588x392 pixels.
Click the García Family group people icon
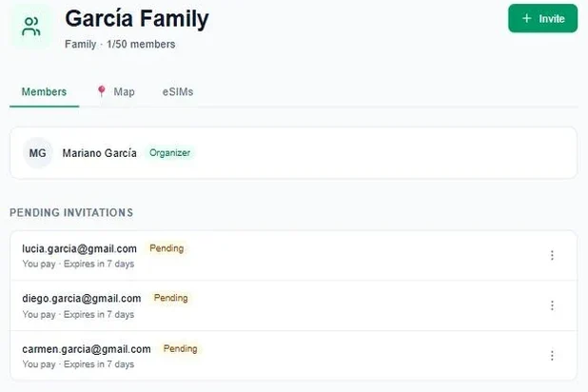click(x=30, y=27)
